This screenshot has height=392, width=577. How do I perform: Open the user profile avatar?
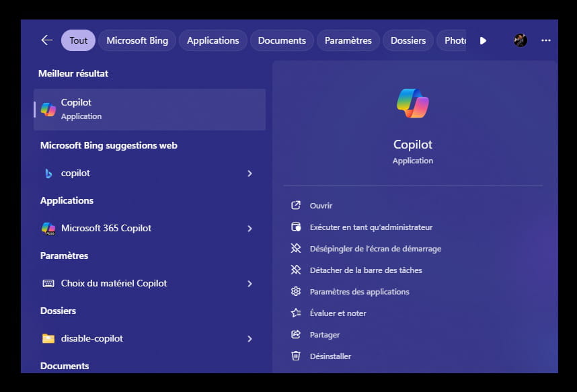coord(521,40)
